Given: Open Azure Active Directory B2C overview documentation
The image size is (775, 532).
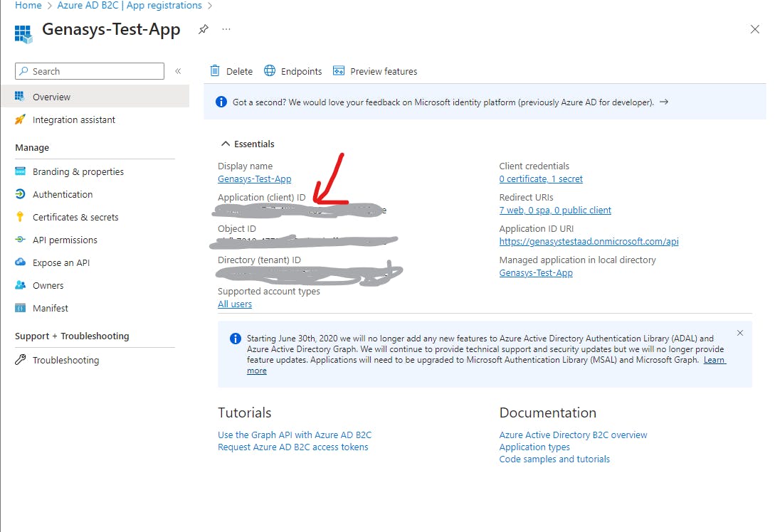Looking at the screenshot, I should pyautogui.click(x=573, y=435).
